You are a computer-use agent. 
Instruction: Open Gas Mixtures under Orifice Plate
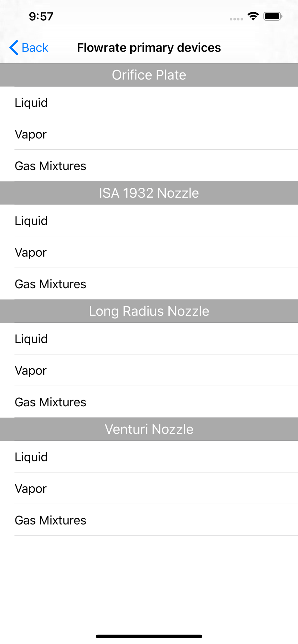click(149, 166)
